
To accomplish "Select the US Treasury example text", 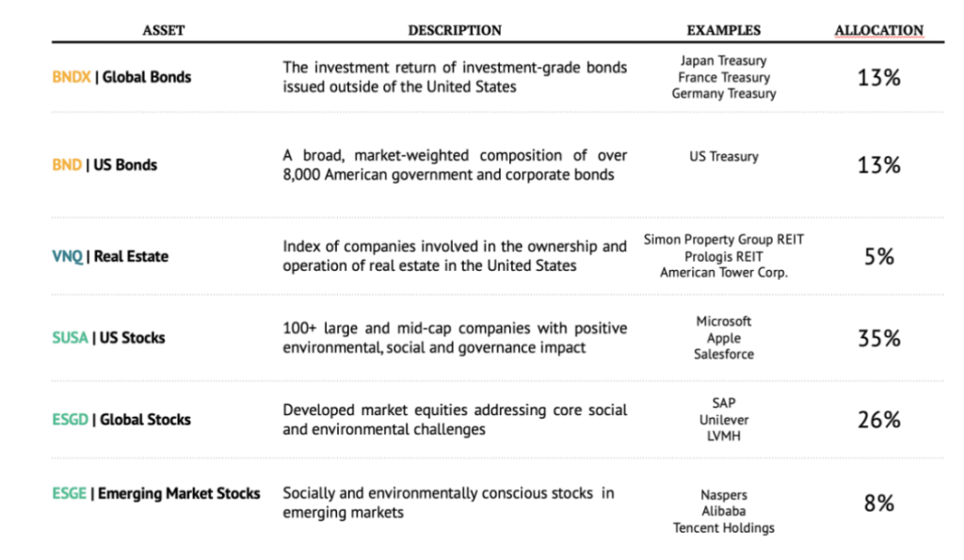I will click(723, 156).
